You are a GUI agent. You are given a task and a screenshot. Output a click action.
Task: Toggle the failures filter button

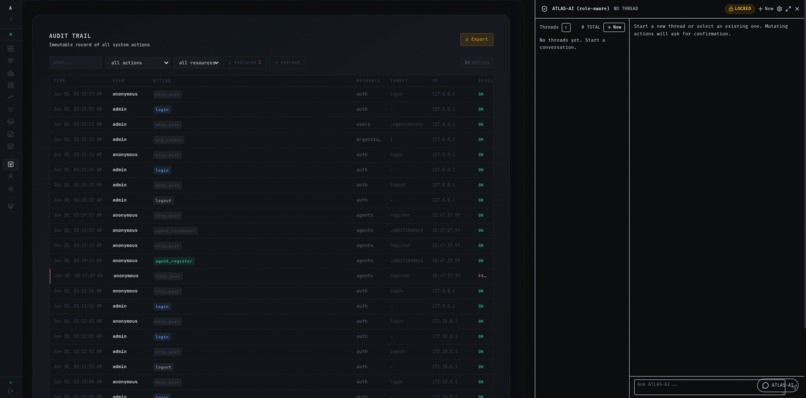click(245, 63)
